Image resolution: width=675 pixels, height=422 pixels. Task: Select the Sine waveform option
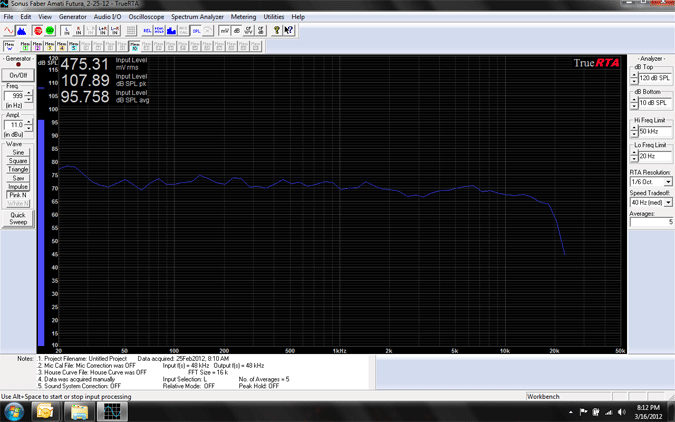[18, 152]
